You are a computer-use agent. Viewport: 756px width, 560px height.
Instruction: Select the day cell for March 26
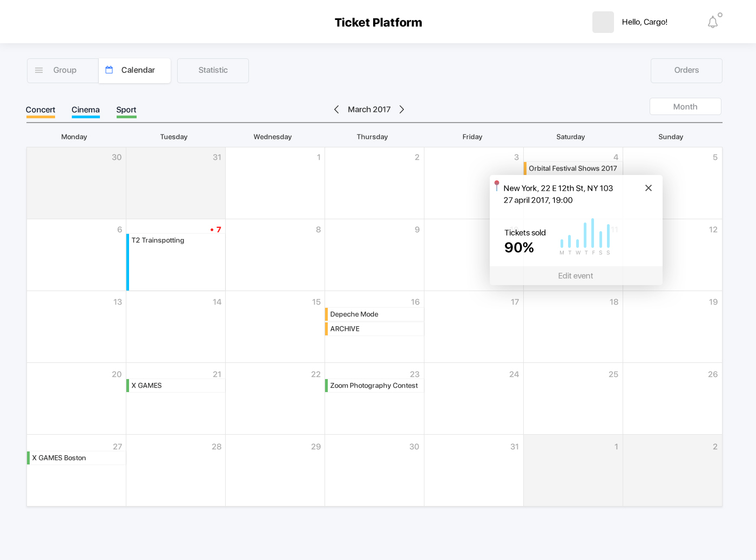pos(672,399)
